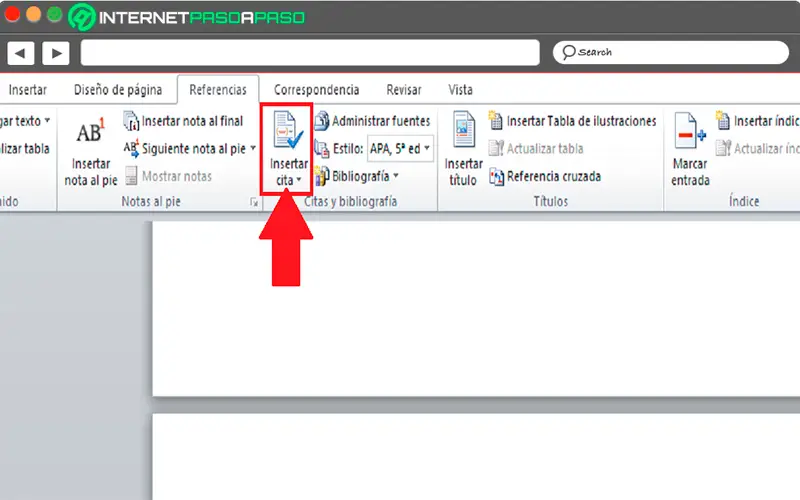Click the InternetPasoAPaso logo icon
This screenshot has width=800, height=500.
(x=82, y=17)
